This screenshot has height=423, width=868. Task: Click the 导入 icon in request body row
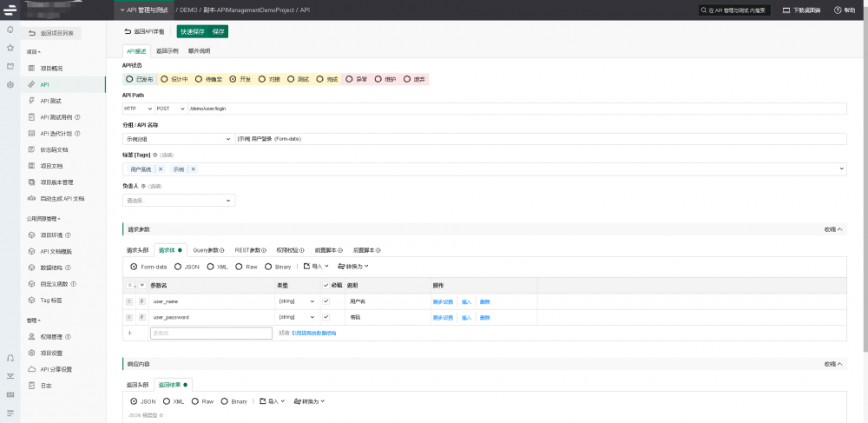pyautogui.click(x=307, y=267)
